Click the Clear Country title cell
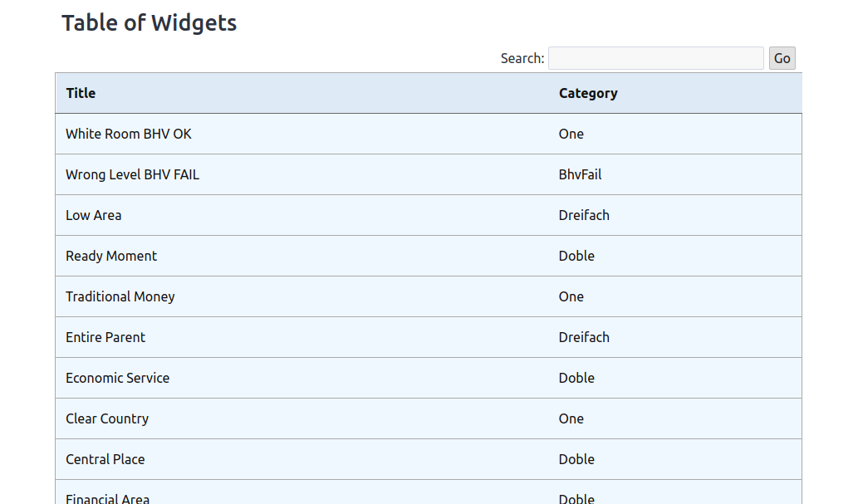This screenshot has width=858, height=504. click(107, 418)
